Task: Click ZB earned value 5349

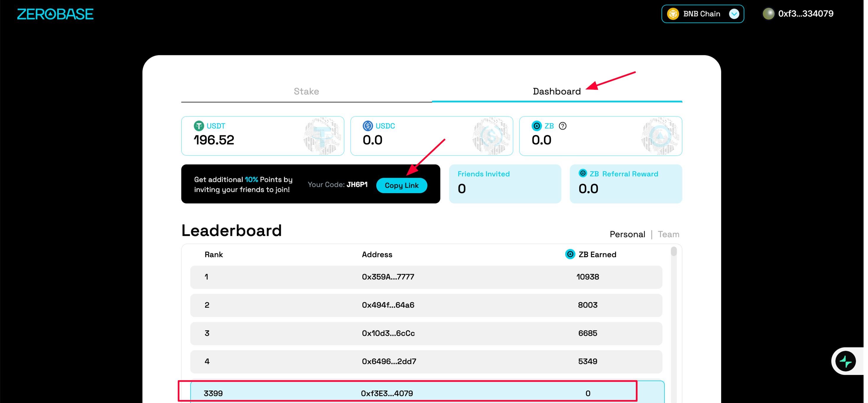Action: [588, 362]
